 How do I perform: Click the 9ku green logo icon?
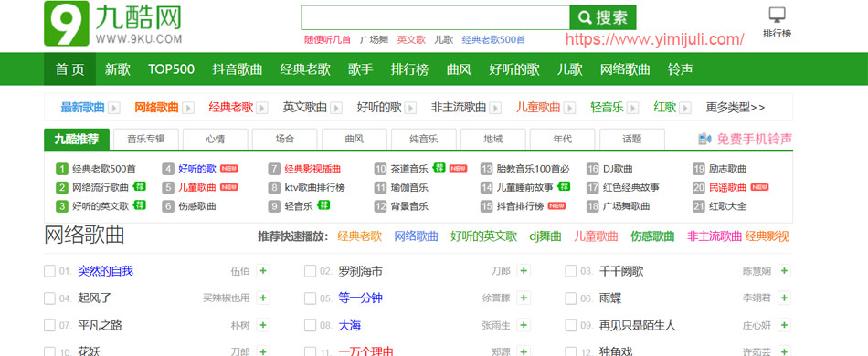67,23
